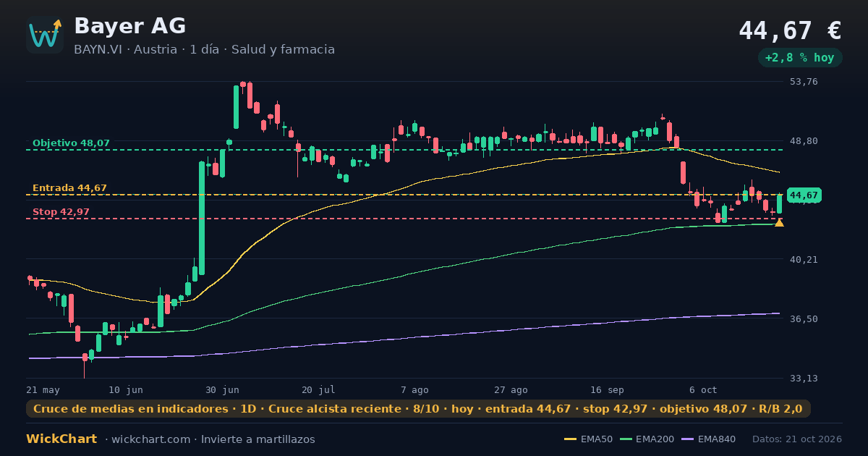868x456 pixels.
Task: Click the EMA50 legend entry
Action: [x=587, y=439]
